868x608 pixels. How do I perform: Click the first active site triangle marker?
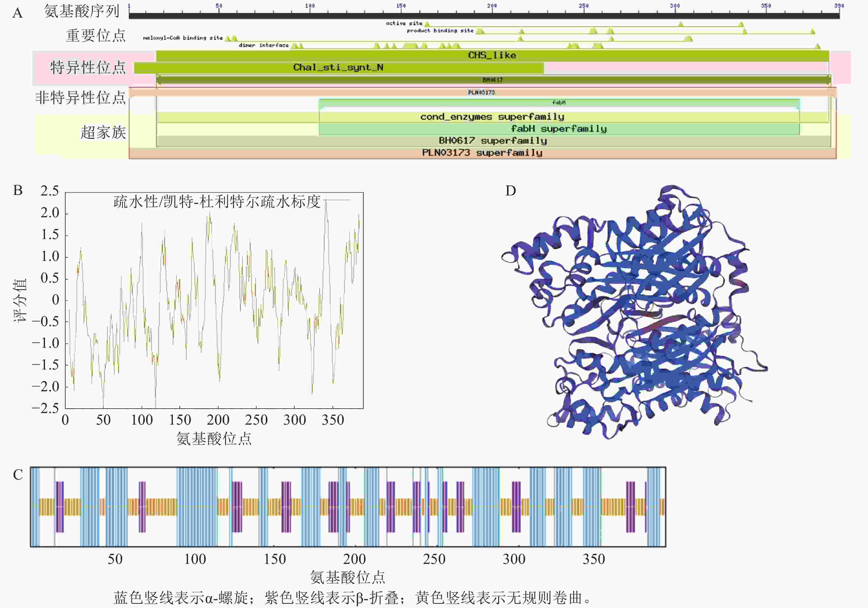pyautogui.click(x=427, y=24)
